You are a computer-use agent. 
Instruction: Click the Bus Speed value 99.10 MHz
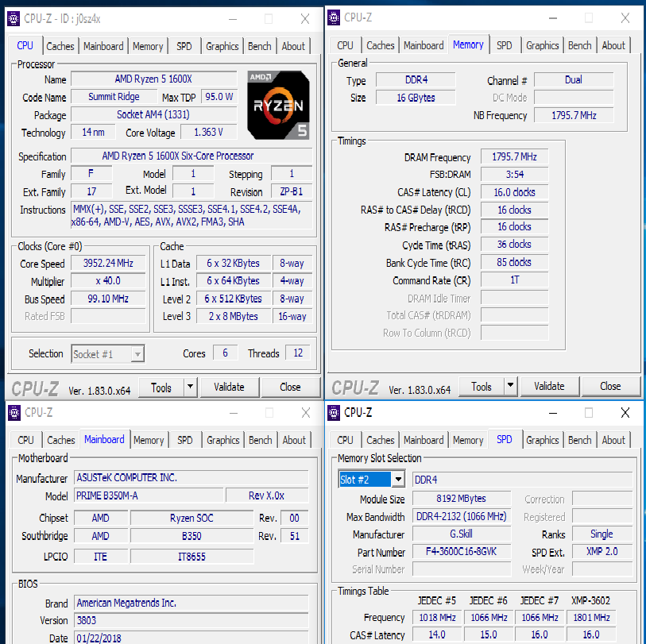(x=108, y=299)
